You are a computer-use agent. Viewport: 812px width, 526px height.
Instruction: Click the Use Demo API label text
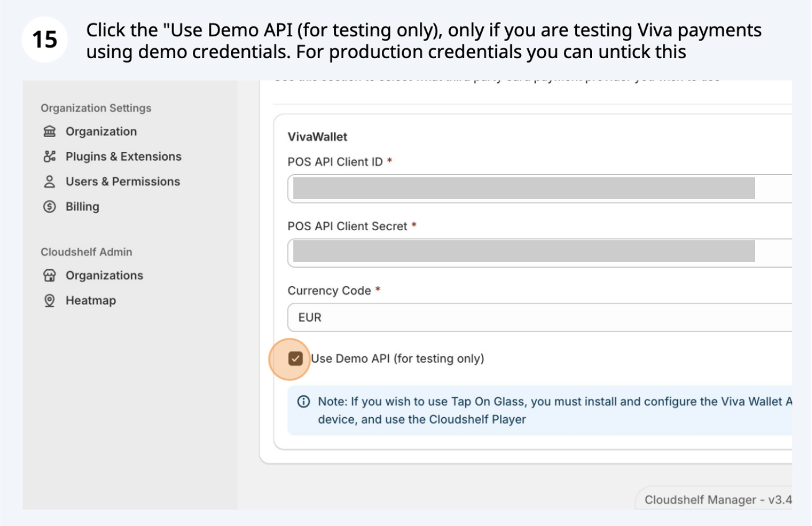(x=397, y=359)
